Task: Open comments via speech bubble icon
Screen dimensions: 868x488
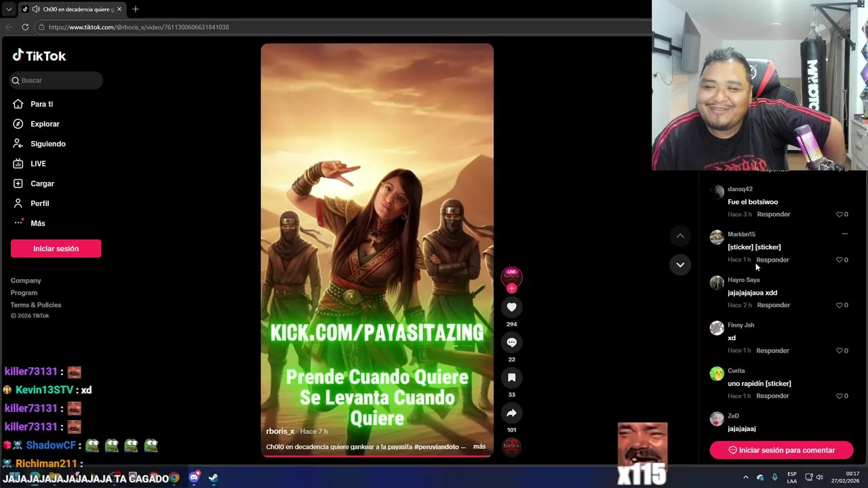Action: (x=511, y=342)
